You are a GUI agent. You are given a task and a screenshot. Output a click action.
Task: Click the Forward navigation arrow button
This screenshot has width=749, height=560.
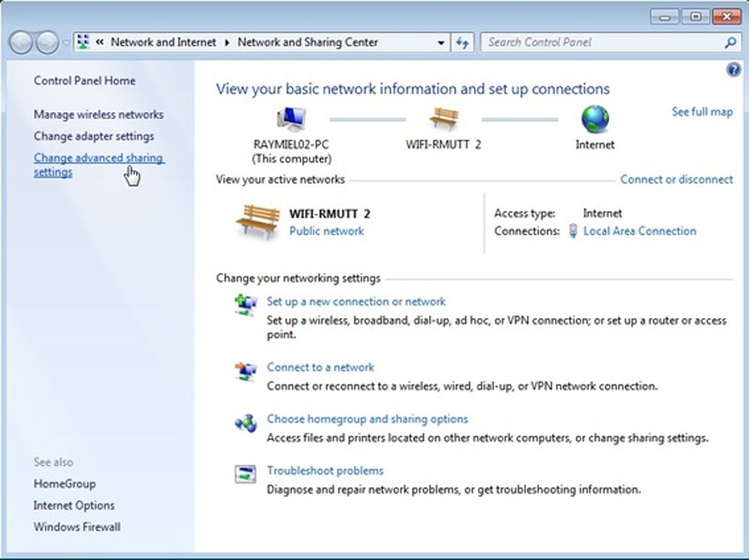(47, 43)
